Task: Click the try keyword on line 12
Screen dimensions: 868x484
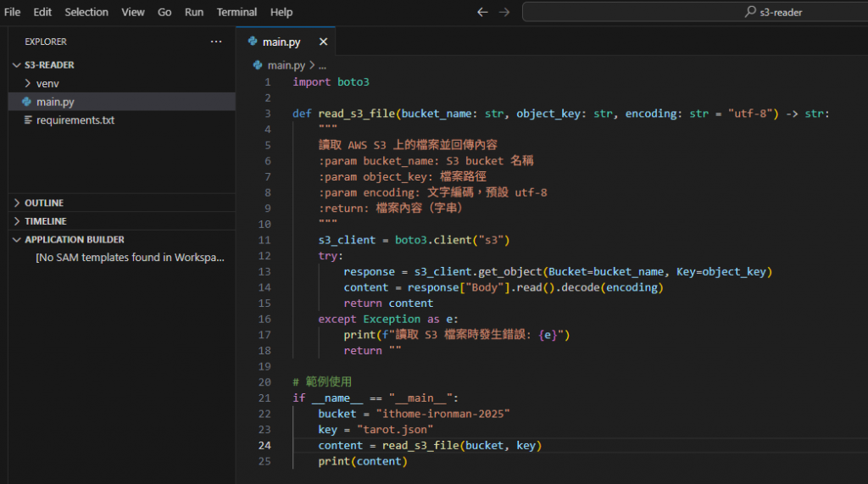Action: (x=327, y=256)
